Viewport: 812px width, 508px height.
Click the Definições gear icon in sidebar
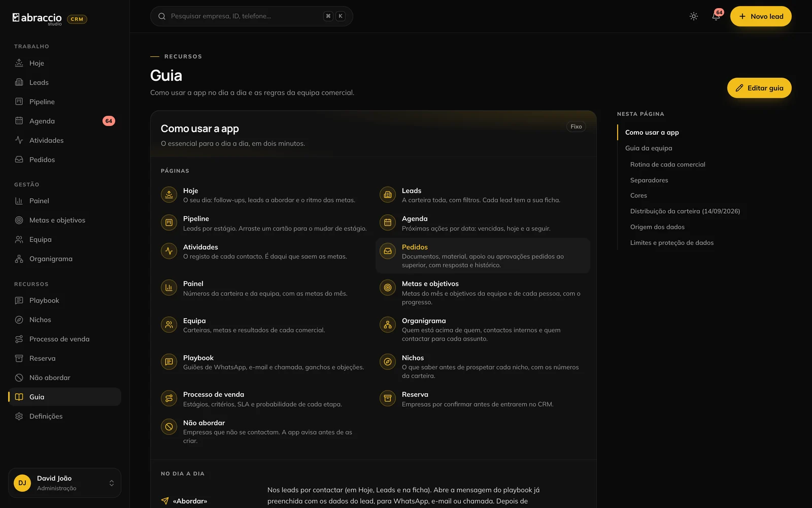click(19, 416)
